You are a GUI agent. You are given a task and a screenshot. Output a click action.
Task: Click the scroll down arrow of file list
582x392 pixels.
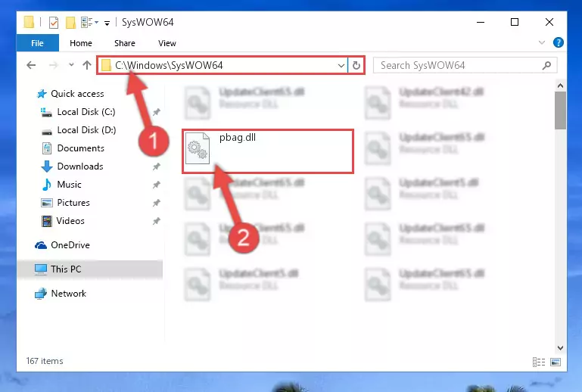561,348
